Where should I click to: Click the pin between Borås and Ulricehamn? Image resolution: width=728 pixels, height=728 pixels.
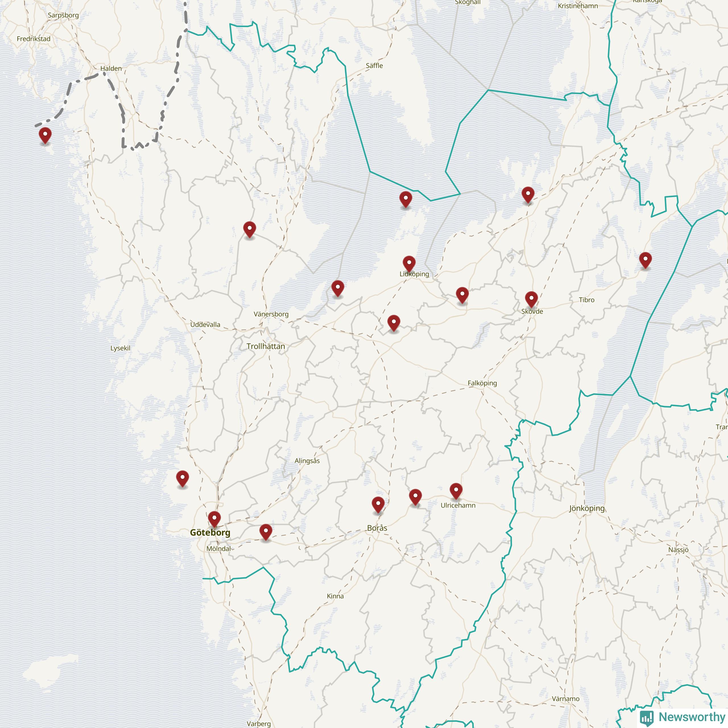(x=415, y=496)
